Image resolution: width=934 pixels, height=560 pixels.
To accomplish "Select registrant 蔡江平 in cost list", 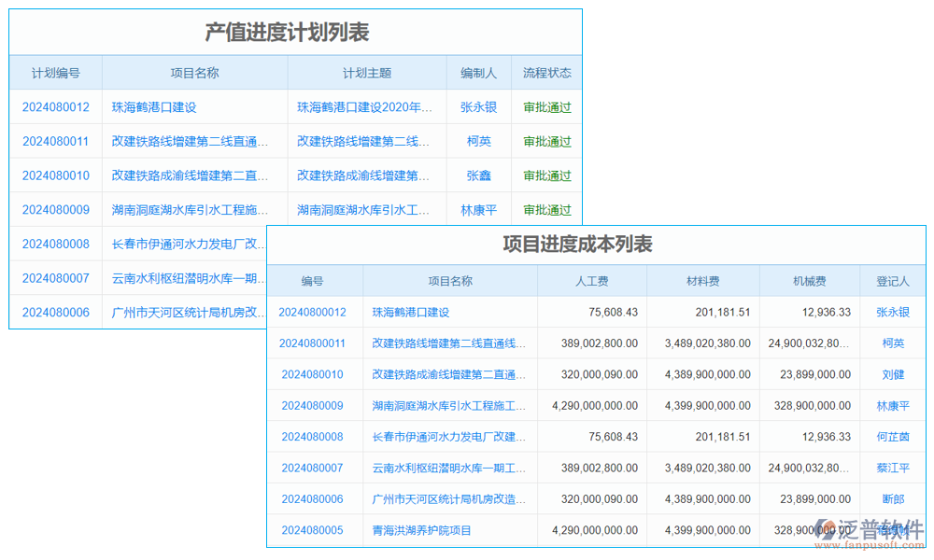I will pyautogui.click(x=893, y=468).
